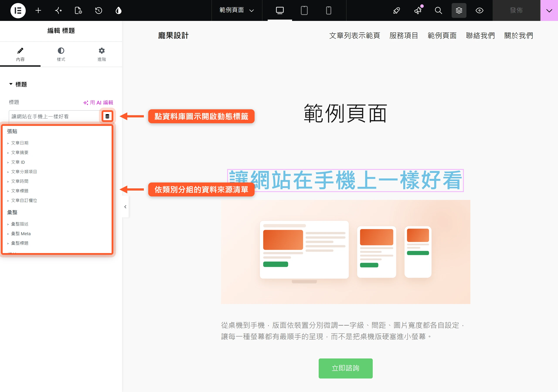Select 文章自訂欄位 dynamic tag
This screenshot has height=392, width=558.
click(24, 201)
